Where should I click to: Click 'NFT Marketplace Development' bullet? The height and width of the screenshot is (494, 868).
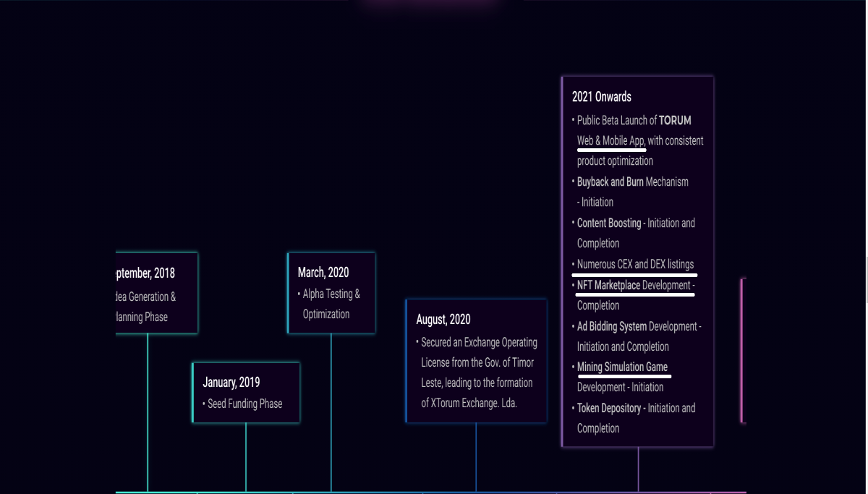[634, 285]
